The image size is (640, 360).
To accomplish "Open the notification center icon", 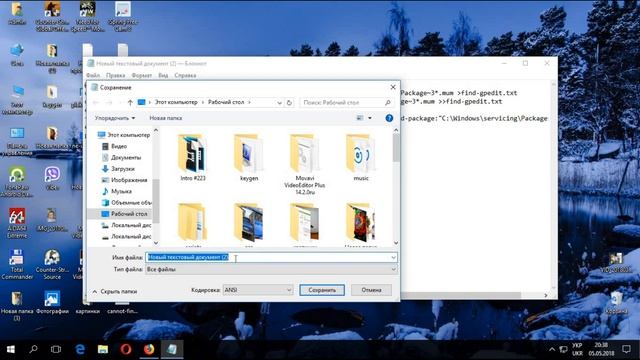I will 627,349.
